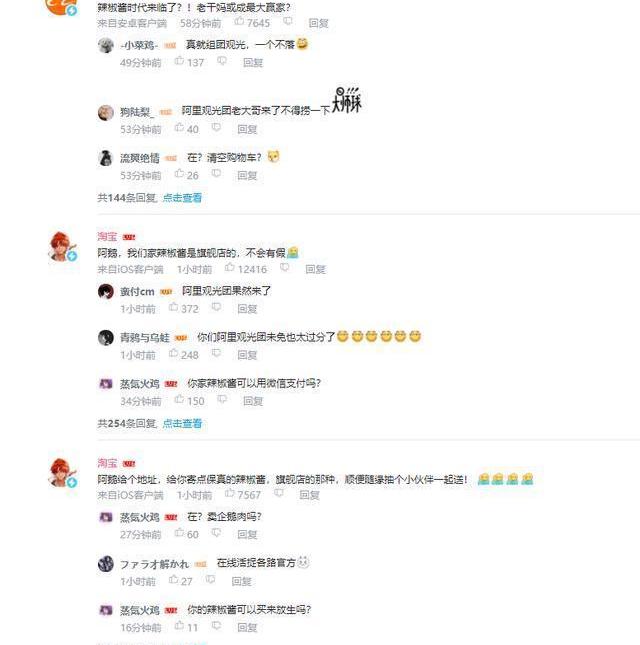Reply to ファラオ解かれ's comment
The image size is (640, 645).
[241, 581]
